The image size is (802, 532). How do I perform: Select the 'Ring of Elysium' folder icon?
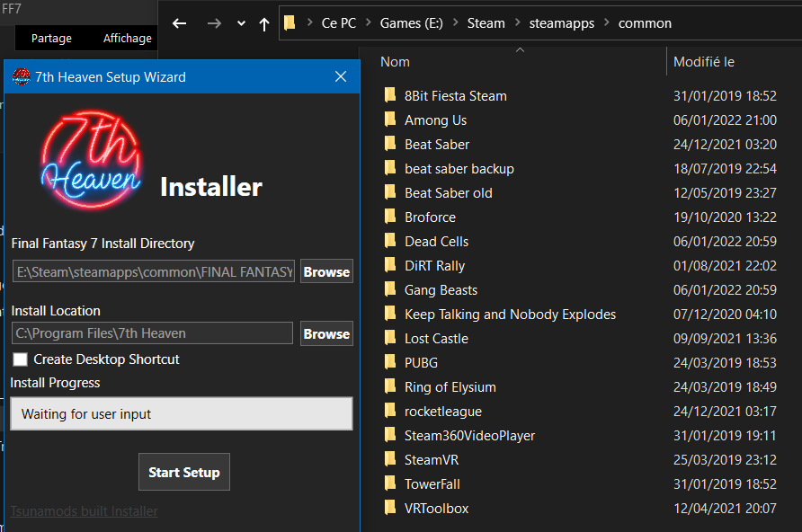tap(390, 386)
